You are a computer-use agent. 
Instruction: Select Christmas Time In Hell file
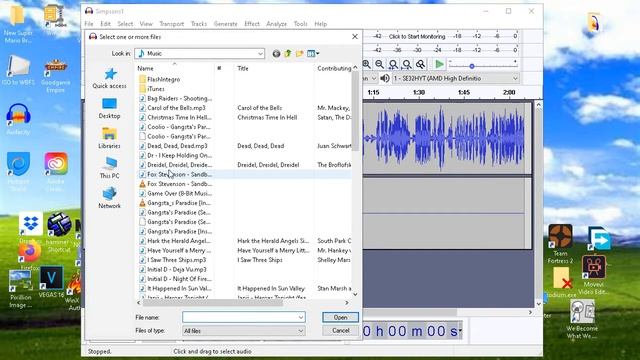point(179,117)
